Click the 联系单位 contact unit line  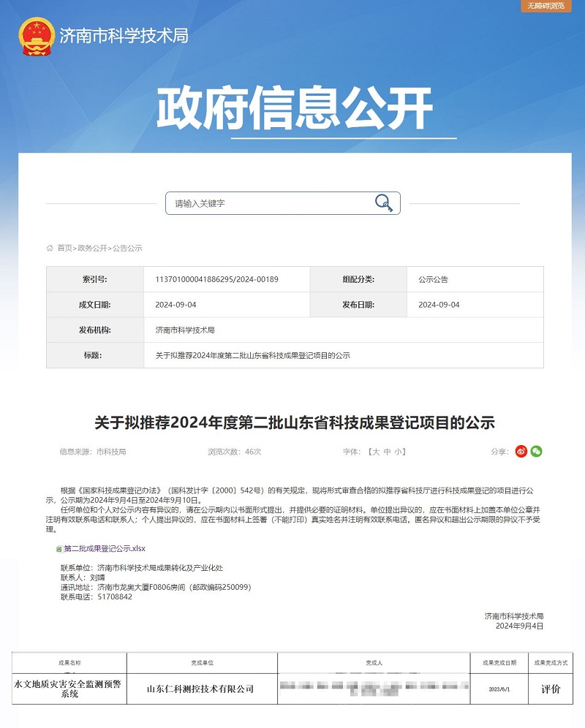[x=142, y=568]
